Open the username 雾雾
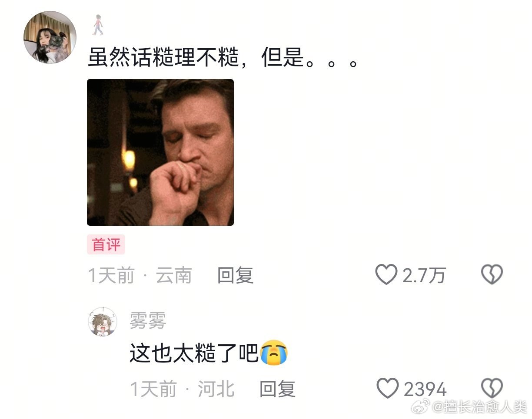This screenshot has height=419, width=532. click(x=148, y=322)
